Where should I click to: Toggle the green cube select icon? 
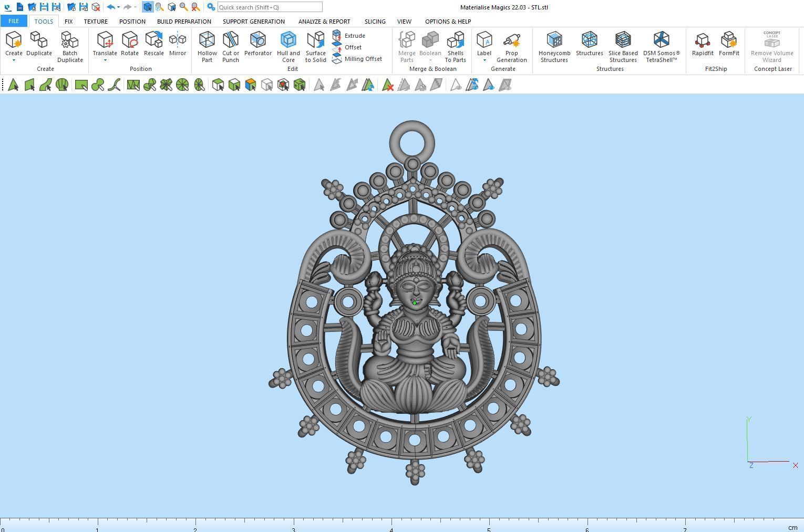coord(300,85)
